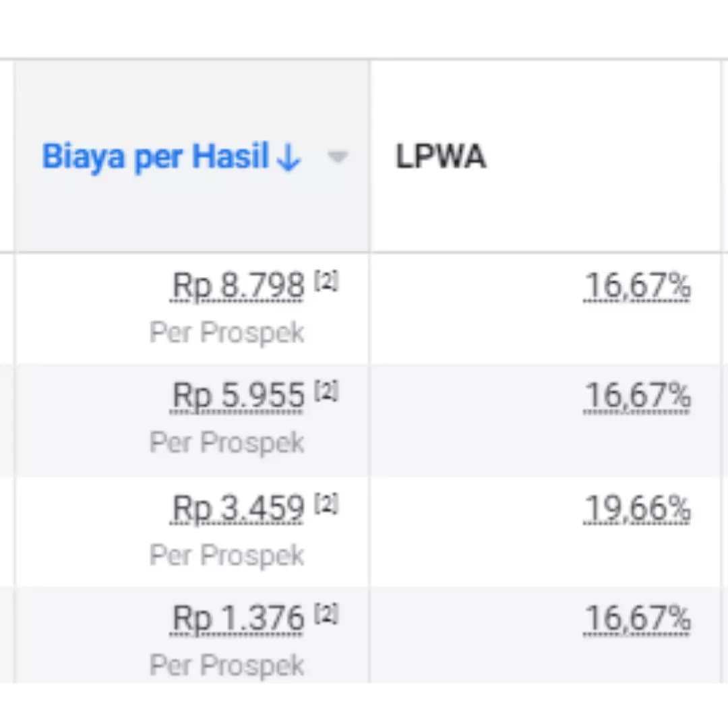Open the Biaya per Hasil column dropdown
This screenshot has height=728, width=728.
338,157
